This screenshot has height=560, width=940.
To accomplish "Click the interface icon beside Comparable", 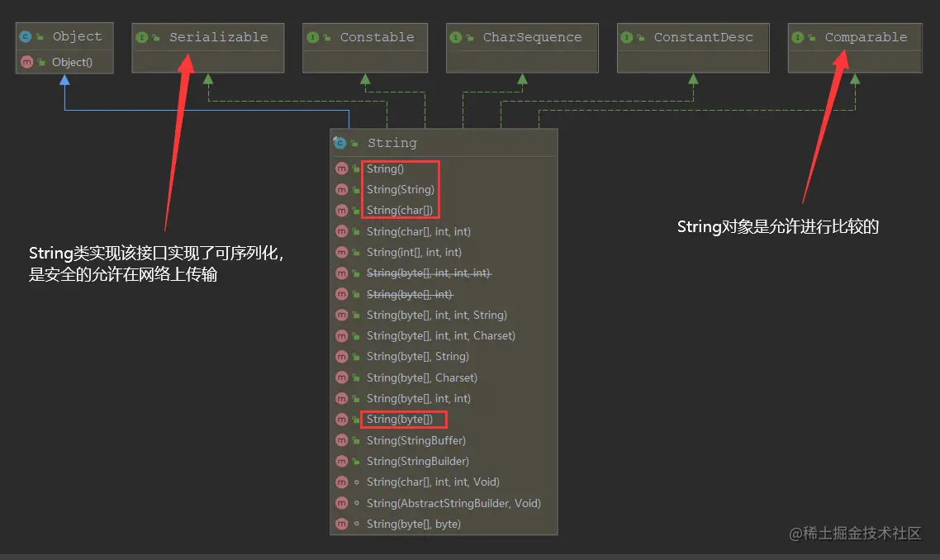I will click(x=797, y=37).
